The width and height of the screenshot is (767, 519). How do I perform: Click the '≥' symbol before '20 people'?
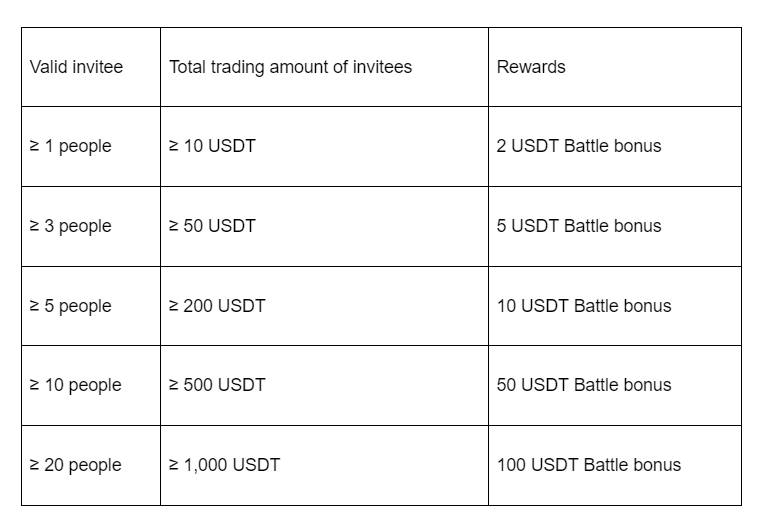tap(35, 465)
